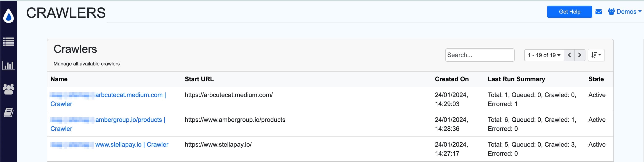
Task: Open the arbcutecat.medium.com crawler link
Action: click(129, 95)
